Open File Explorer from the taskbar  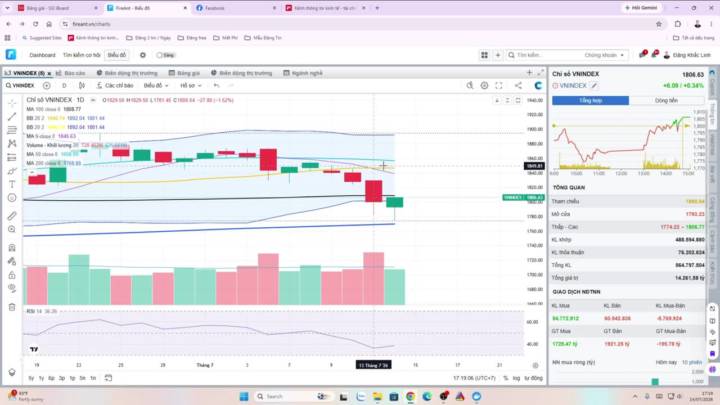point(377,396)
